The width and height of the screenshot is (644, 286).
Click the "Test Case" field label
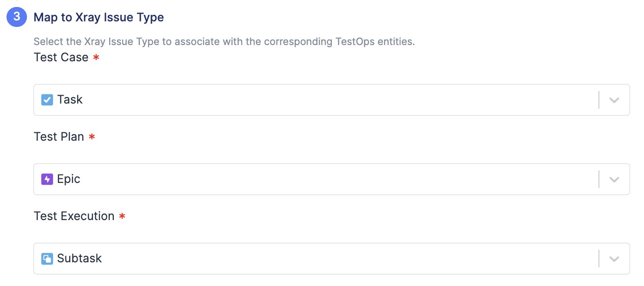(x=61, y=58)
